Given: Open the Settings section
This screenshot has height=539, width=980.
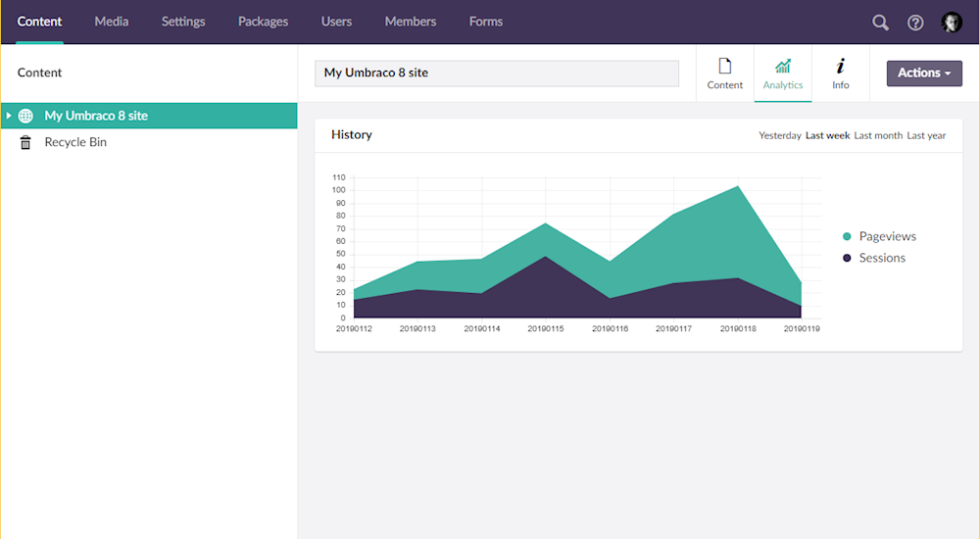Looking at the screenshot, I should point(183,22).
